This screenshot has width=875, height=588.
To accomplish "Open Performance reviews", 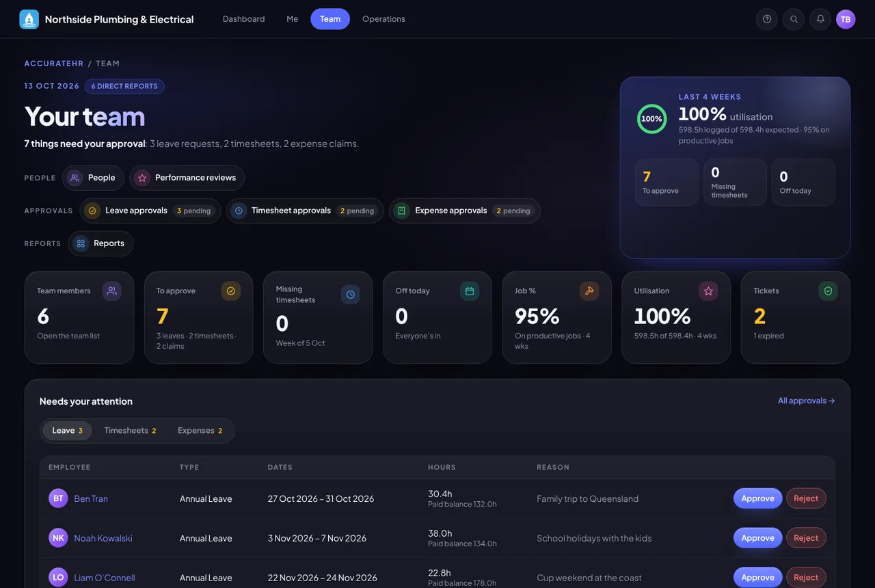I will click(187, 178).
